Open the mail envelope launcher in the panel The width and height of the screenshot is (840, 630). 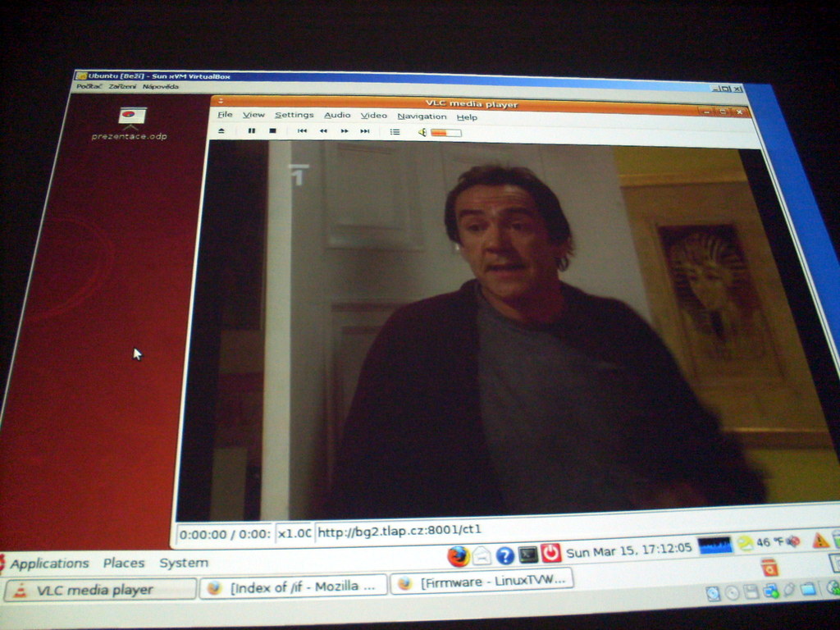(482, 555)
